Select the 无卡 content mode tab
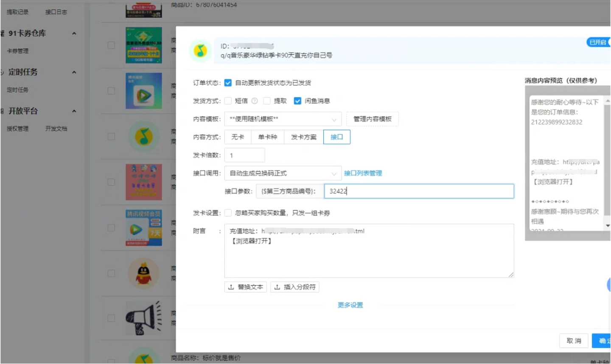The height and width of the screenshot is (364, 611). [238, 137]
